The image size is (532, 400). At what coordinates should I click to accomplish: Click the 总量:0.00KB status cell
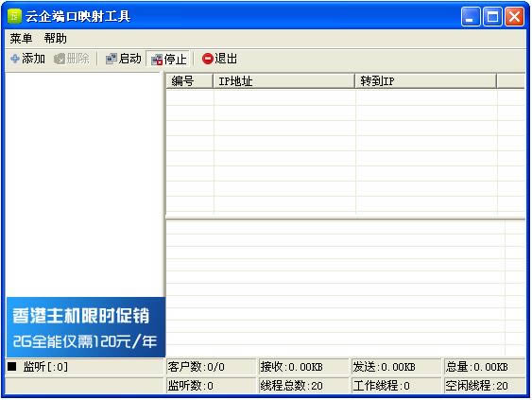(485, 367)
